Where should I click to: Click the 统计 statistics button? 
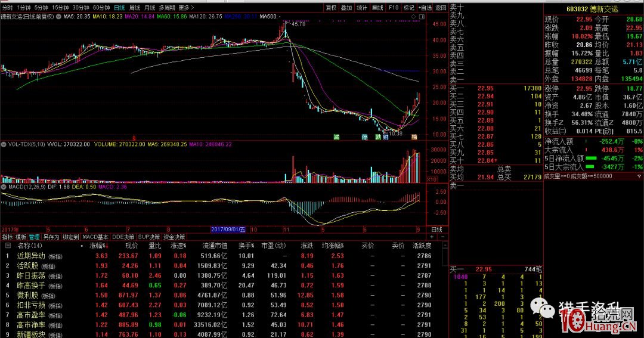click(363, 8)
